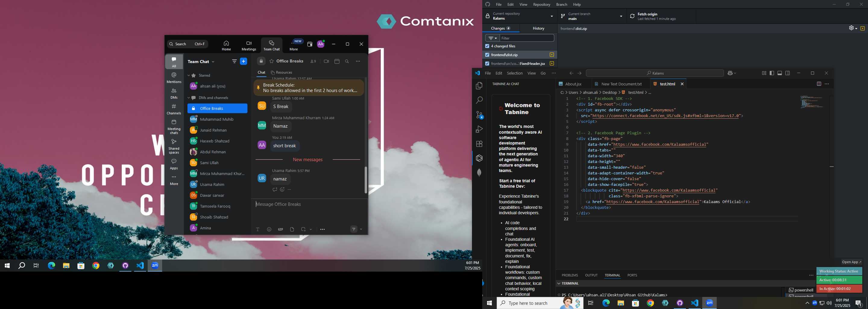The width and height of the screenshot is (868, 309).
Task: Open Branch menu in GitHub Desktop
Action: 561,5
